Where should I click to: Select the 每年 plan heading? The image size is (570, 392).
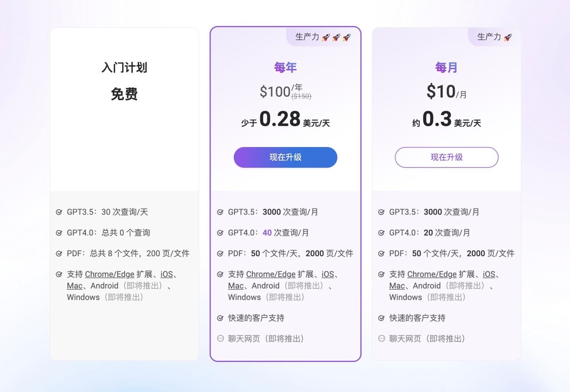(285, 68)
